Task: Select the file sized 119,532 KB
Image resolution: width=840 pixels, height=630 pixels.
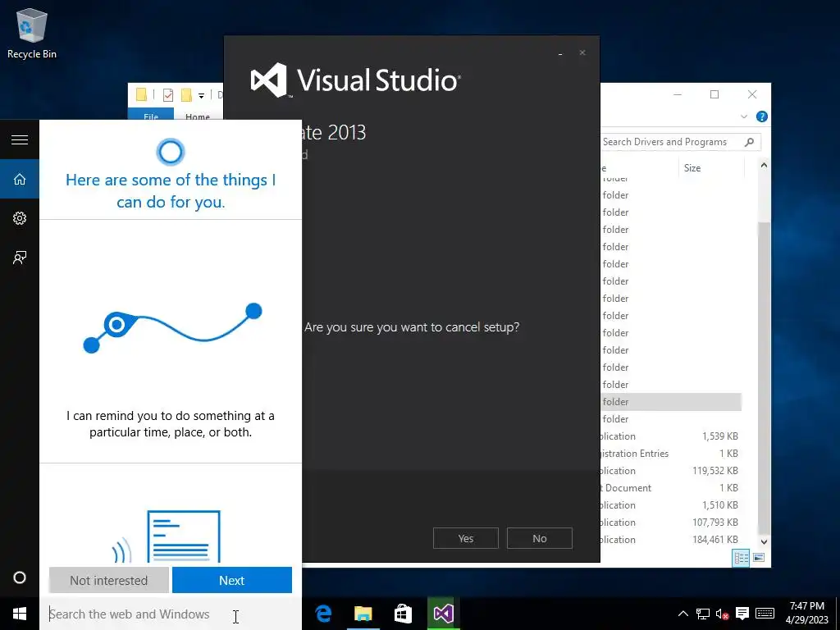Action: pos(671,470)
